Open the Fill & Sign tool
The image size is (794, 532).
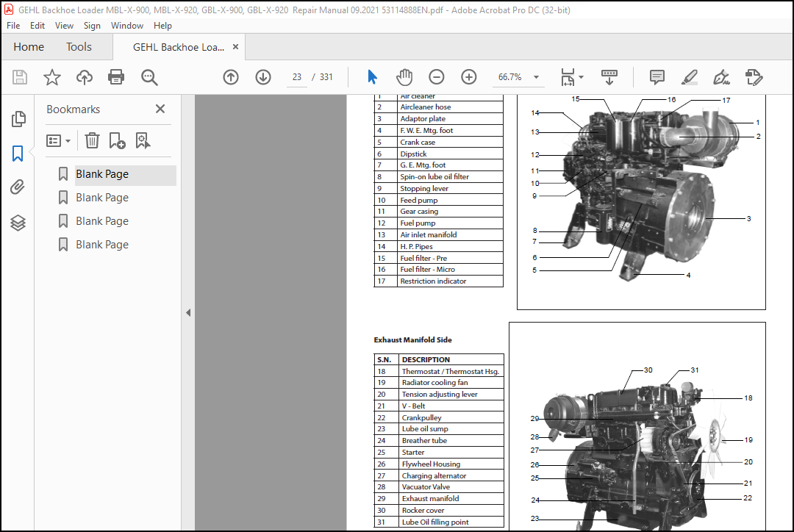722,77
